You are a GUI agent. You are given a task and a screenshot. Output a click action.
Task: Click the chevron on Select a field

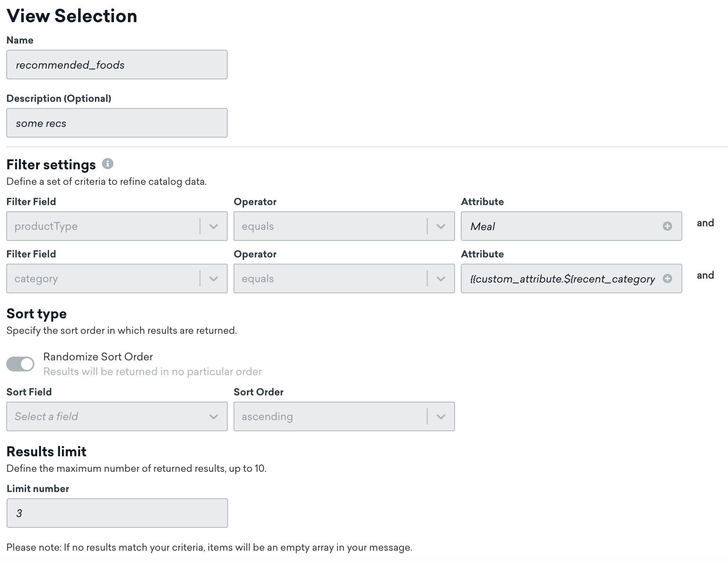click(214, 416)
